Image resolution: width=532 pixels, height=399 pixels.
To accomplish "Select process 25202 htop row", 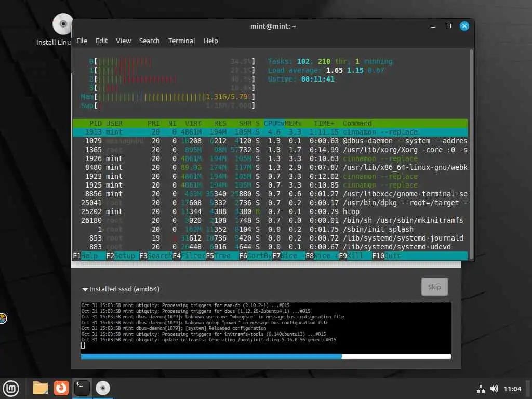I will click(x=270, y=211).
